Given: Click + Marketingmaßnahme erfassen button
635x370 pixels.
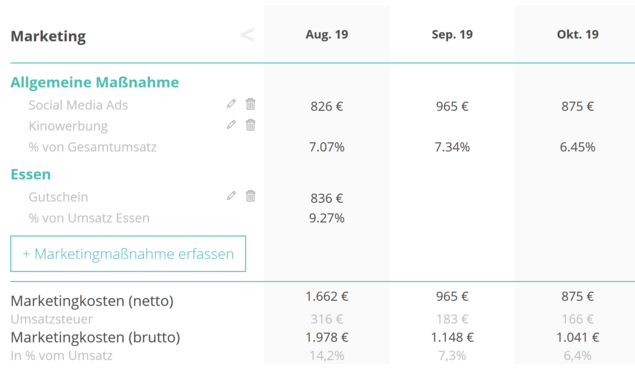Looking at the screenshot, I should (128, 253).
